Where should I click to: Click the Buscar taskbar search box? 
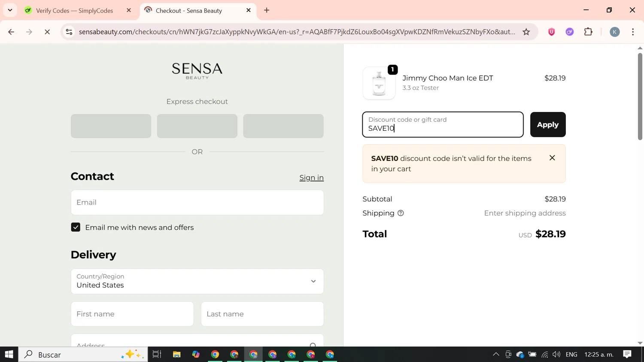point(83,354)
